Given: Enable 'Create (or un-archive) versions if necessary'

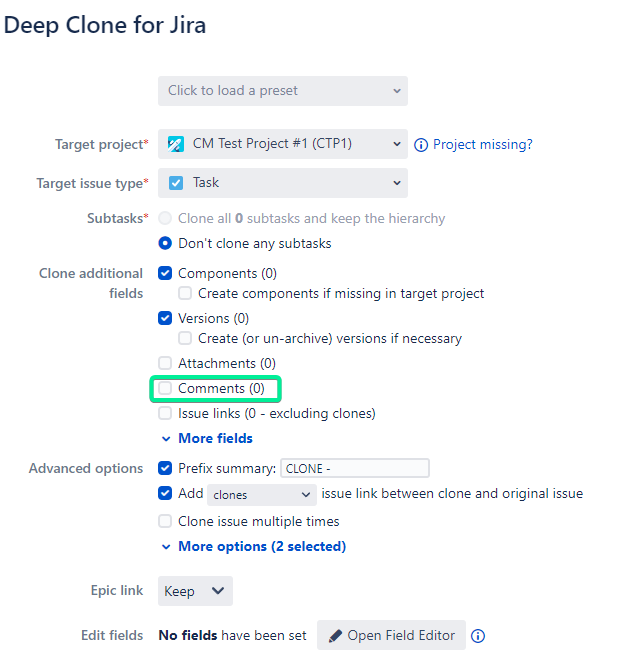Looking at the screenshot, I should tap(185, 338).
